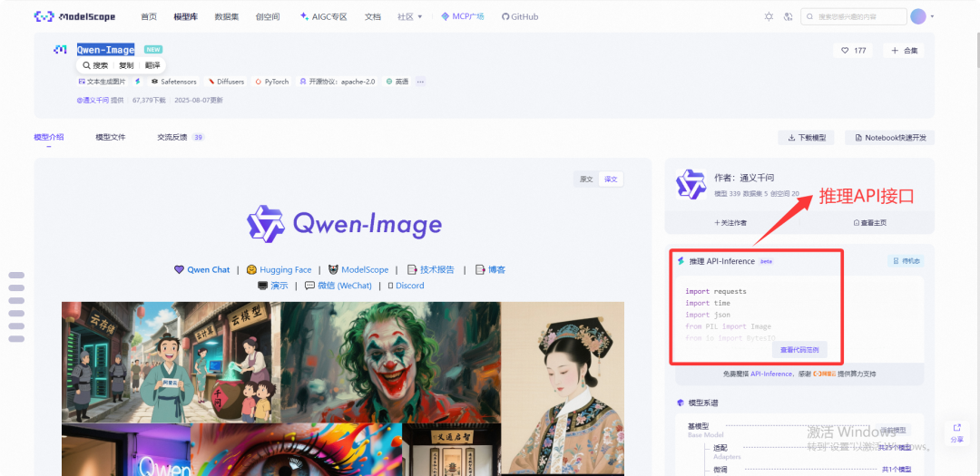Click the language switch icon beside the search box
980x476 pixels.
789,17
